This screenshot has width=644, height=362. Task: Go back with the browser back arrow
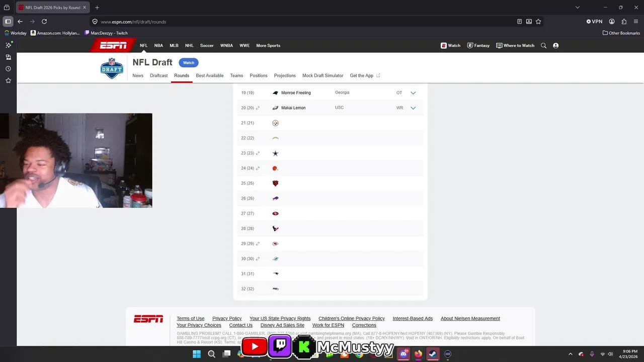pos(20,22)
